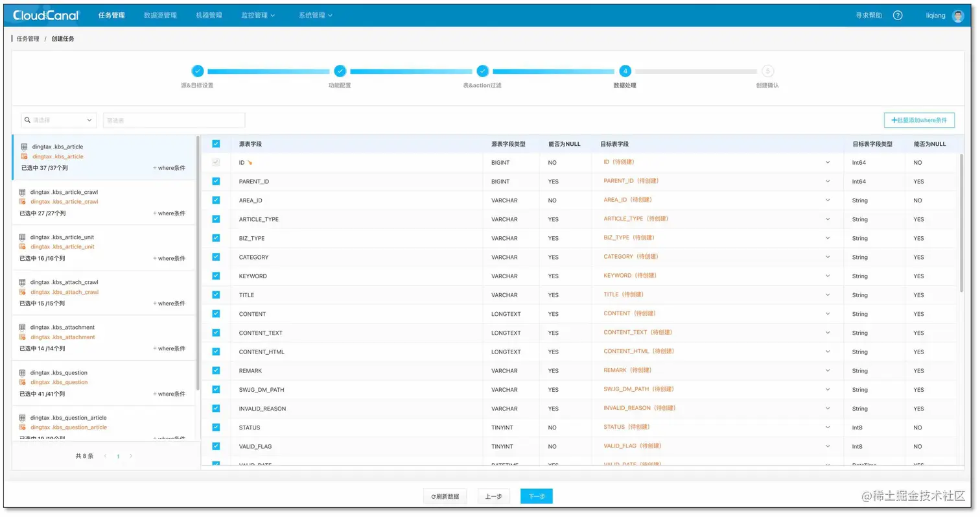
Task: Click page number 1 in pagination
Action: (118, 456)
